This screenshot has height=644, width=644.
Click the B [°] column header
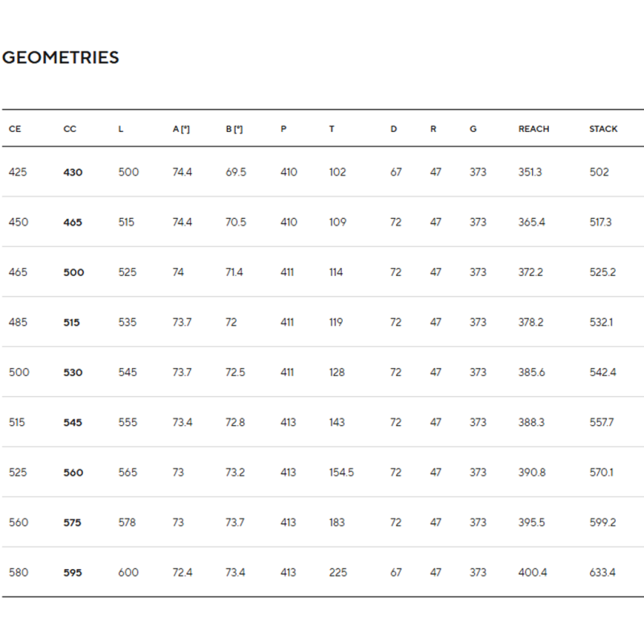coord(234,129)
